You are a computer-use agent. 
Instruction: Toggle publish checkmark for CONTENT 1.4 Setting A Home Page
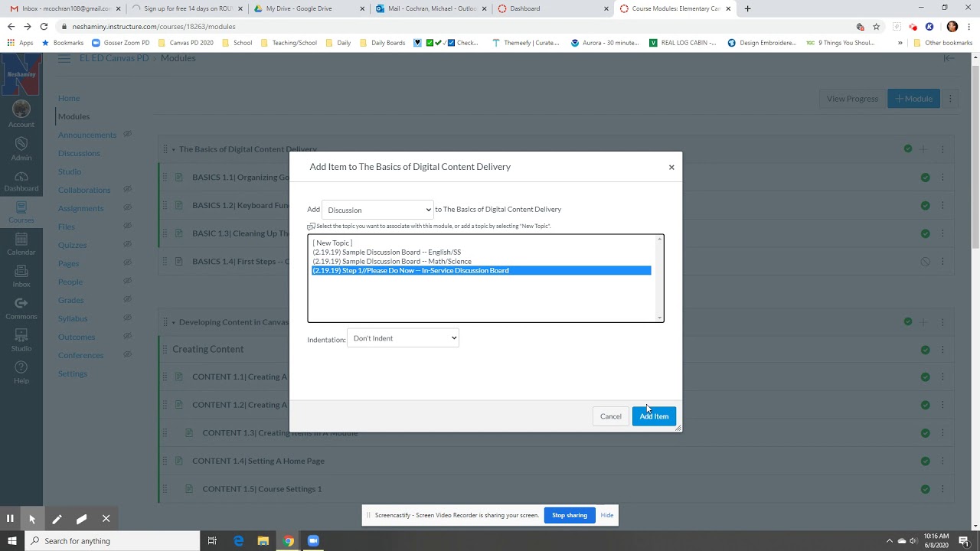tap(925, 461)
